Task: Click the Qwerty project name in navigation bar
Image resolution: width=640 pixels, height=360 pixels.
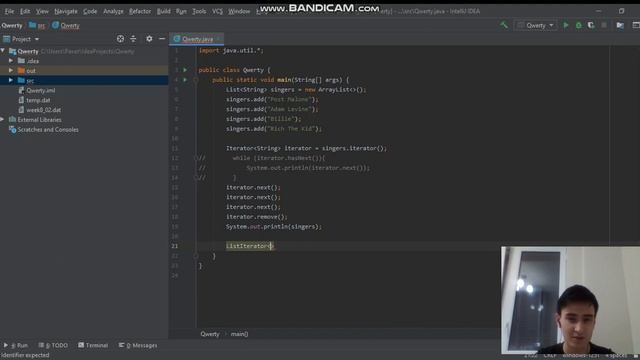Action: coord(12,25)
